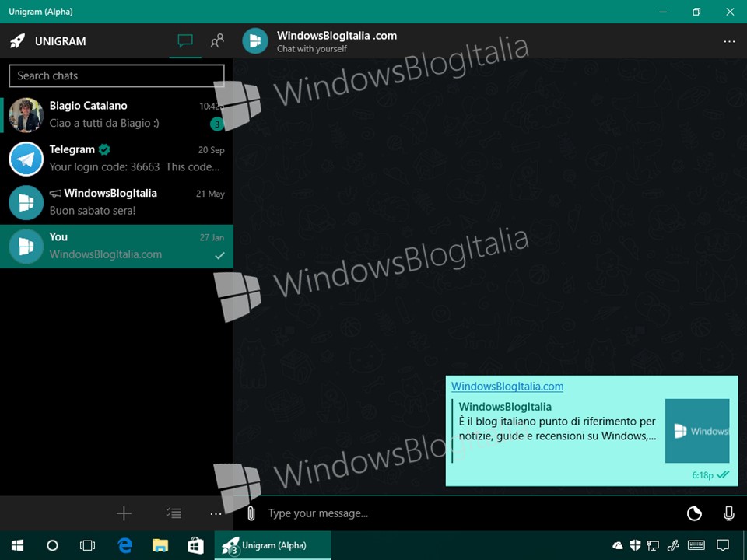The width and height of the screenshot is (747, 560).
Task: Open the Windows Store from the taskbar
Action: (x=195, y=545)
